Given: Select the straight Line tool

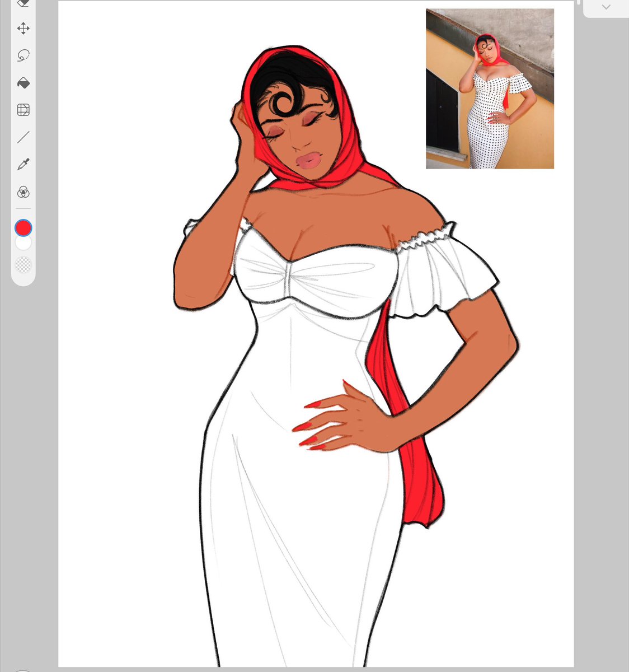Looking at the screenshot, I should coord(23,137).
